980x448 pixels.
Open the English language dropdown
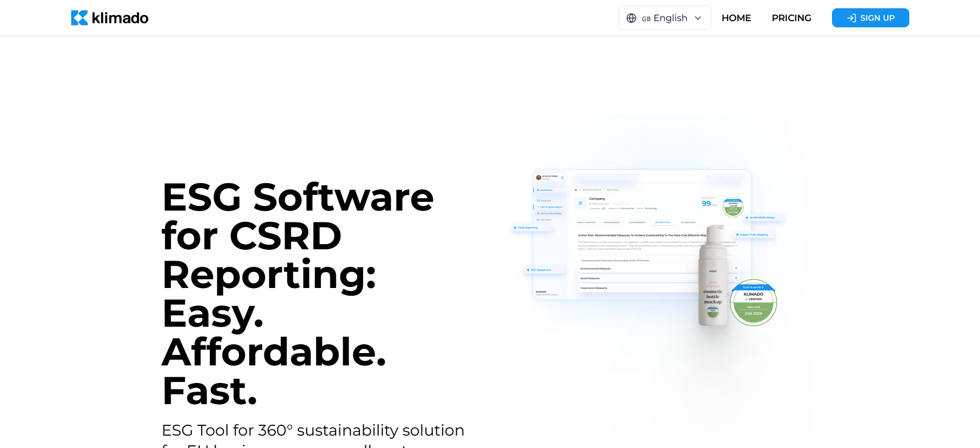coord(664,18)
